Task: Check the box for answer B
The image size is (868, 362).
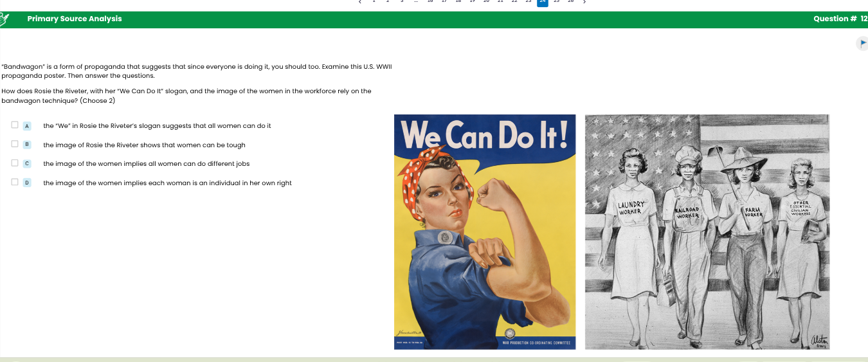Action: coord(14,144)
